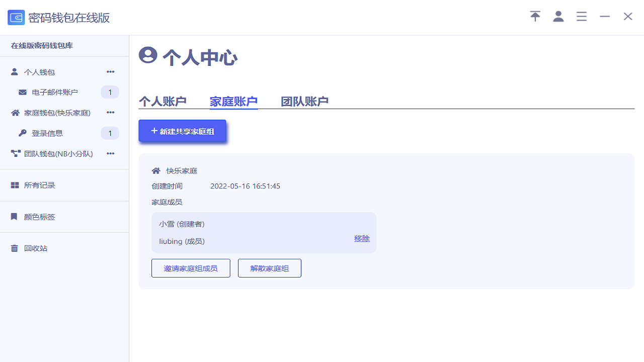Click the wallet app logo icon

[15, 17]
